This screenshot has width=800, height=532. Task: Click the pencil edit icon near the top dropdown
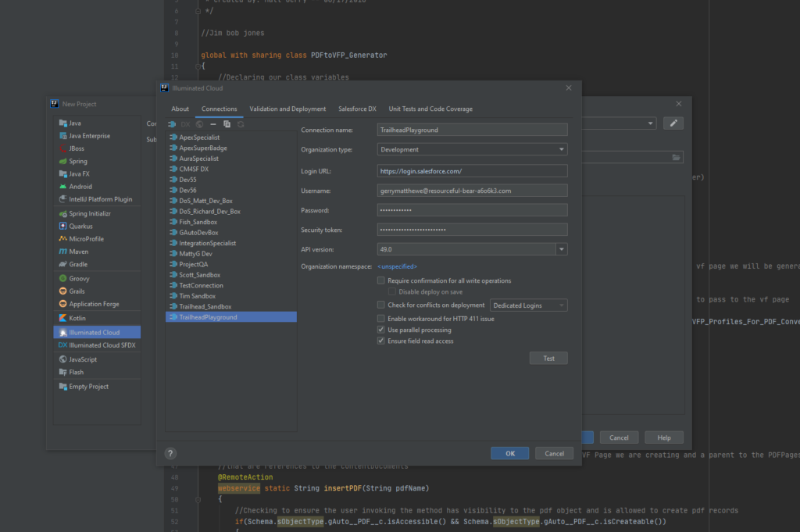tap(673, 123)
